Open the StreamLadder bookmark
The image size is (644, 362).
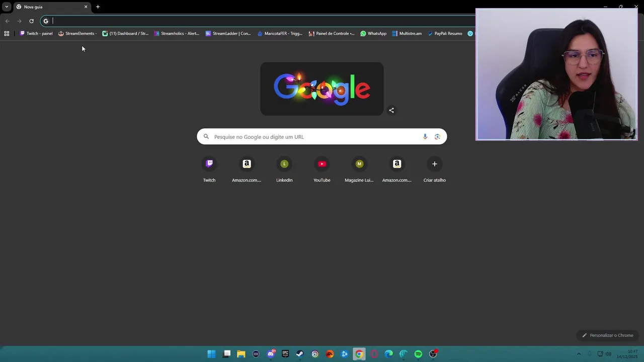(228, 34)
